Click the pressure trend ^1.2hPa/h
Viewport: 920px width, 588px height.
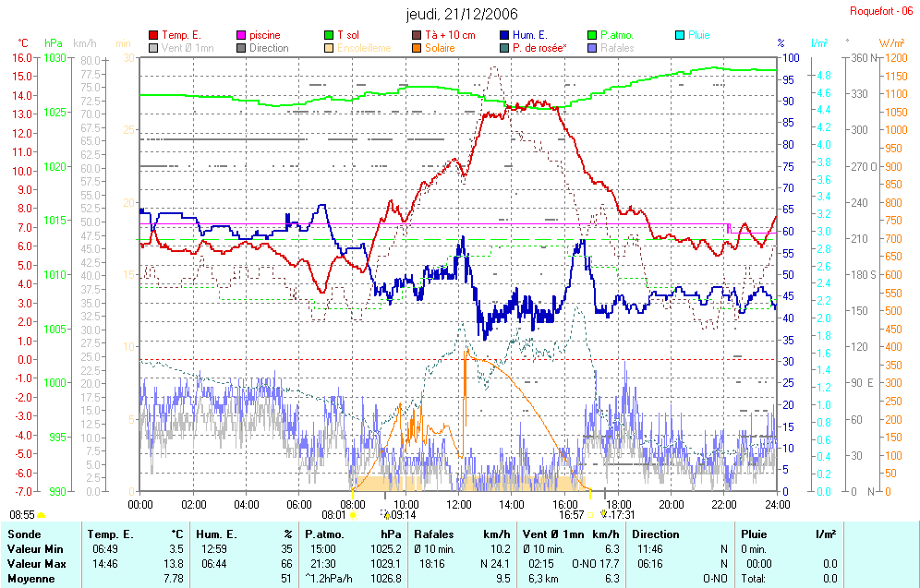pyautogui.click(x=329, y=579)
